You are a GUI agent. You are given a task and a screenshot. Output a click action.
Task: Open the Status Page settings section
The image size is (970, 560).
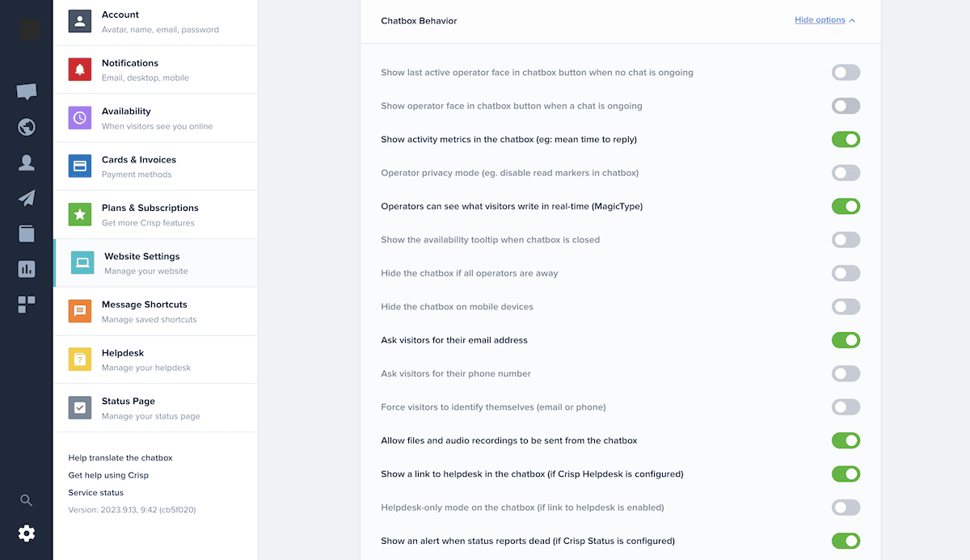[x=155, y=408]
